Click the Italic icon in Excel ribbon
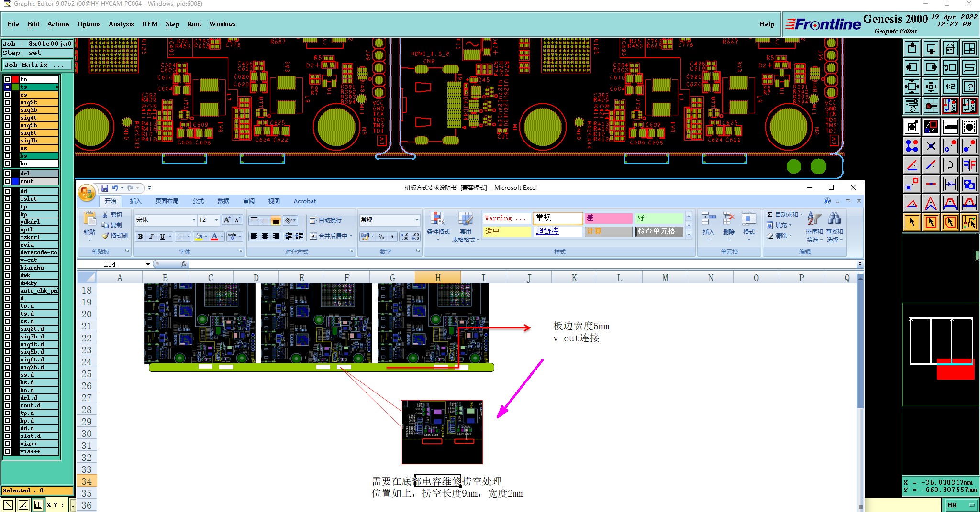980x512 pixels. click(151, 236)
